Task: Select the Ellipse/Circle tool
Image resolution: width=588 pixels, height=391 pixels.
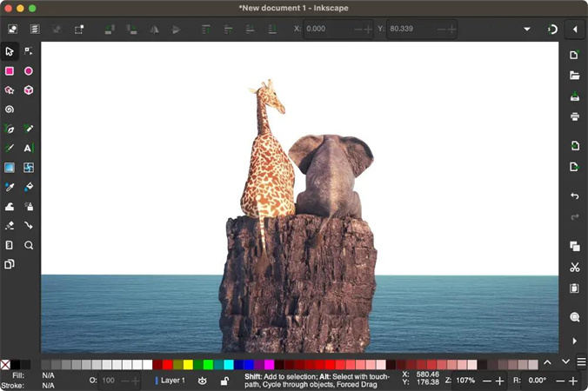Action: tap(29, 71)
